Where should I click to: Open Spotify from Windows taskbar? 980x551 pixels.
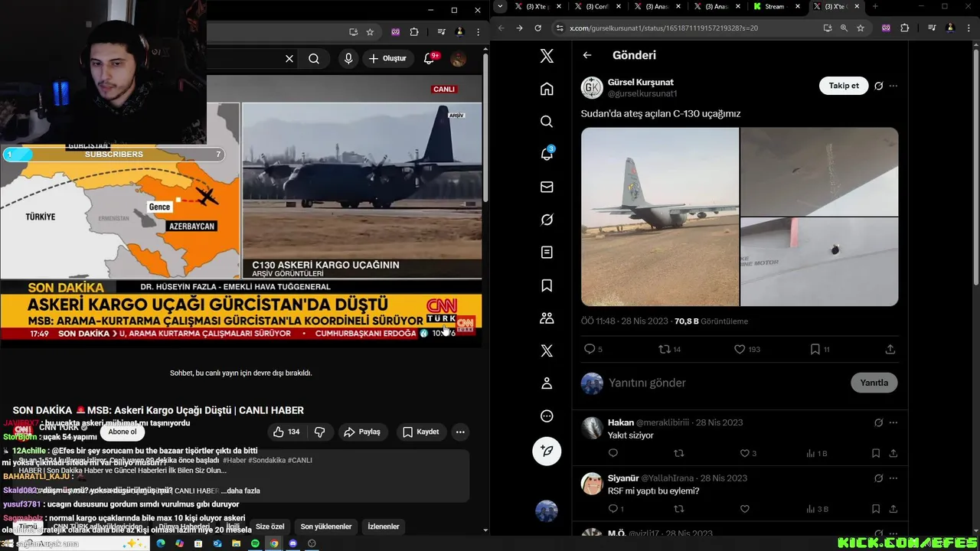coord(255,543)
